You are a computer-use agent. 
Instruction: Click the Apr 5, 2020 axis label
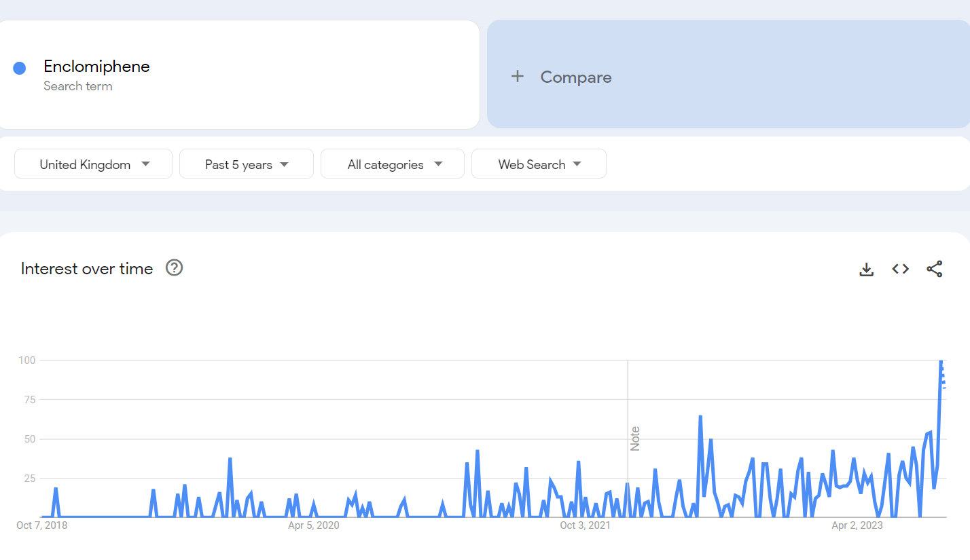(x=313, y=525)
